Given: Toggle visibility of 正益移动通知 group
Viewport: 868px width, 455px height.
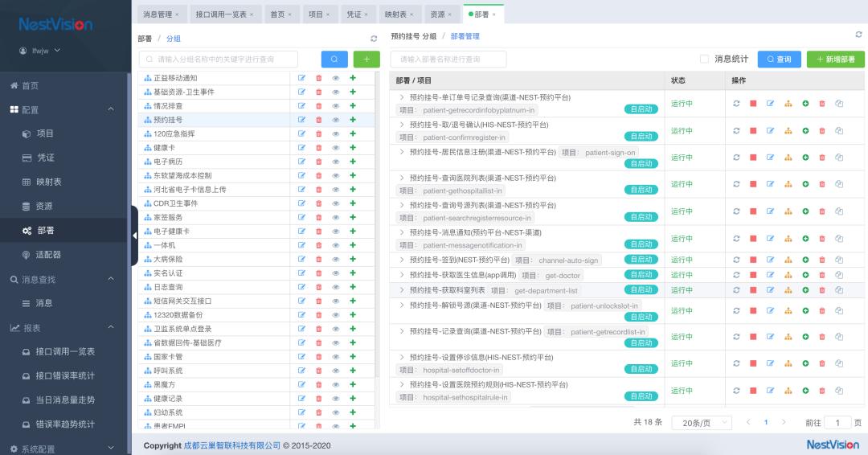Looking at the screenshot, I should 335,78.
